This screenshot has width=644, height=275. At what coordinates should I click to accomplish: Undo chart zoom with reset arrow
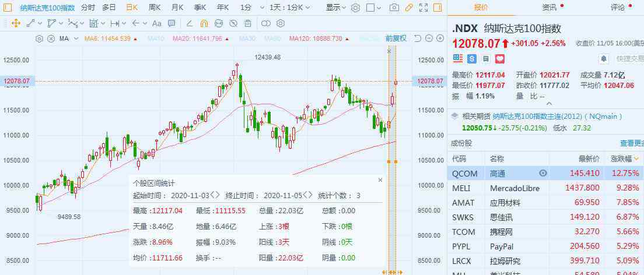[x=418, y=38]
